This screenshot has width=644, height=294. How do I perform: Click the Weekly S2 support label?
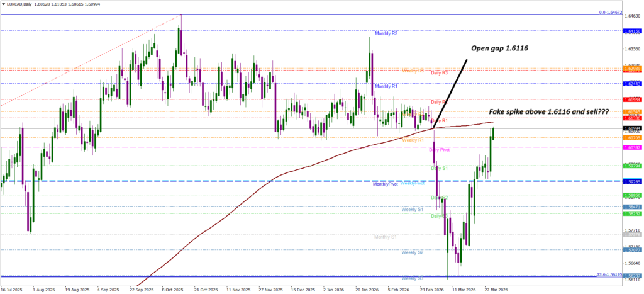[x=412, y=252]
